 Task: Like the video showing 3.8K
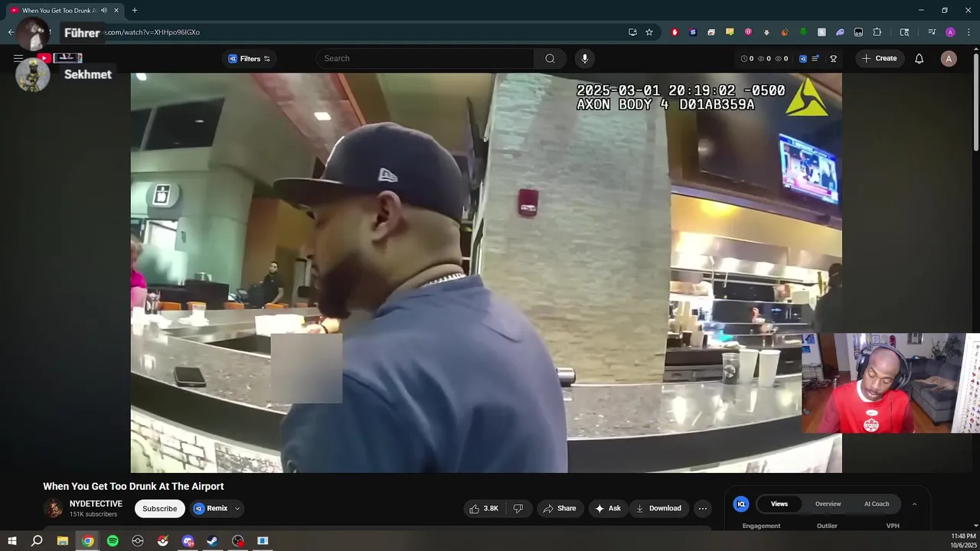click(x=484, y=508)
